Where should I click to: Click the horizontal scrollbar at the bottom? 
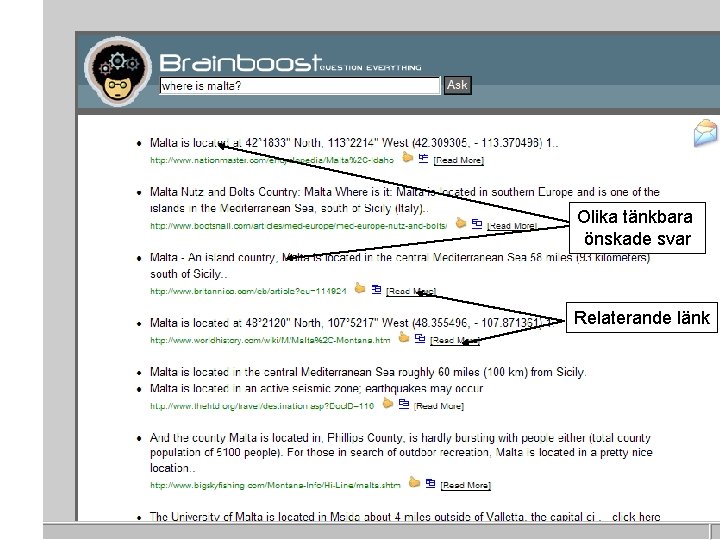[377, 530]
